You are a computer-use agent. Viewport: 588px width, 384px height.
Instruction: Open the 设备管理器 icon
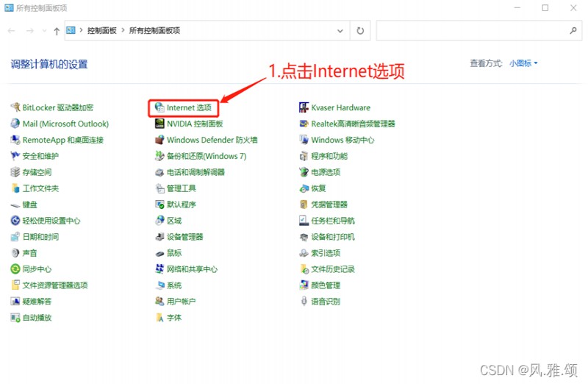click(159, 236)
